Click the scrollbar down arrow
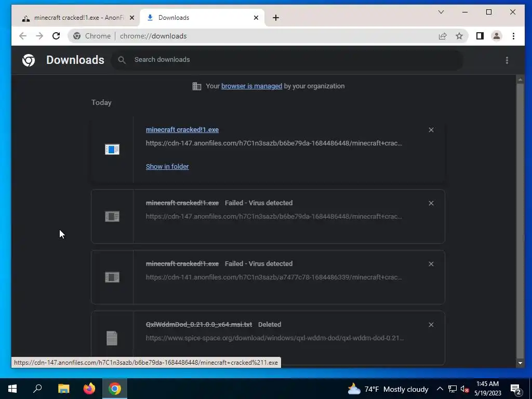Image resolution: width=532 pixels, height=399 pixels. pos(520,363)
